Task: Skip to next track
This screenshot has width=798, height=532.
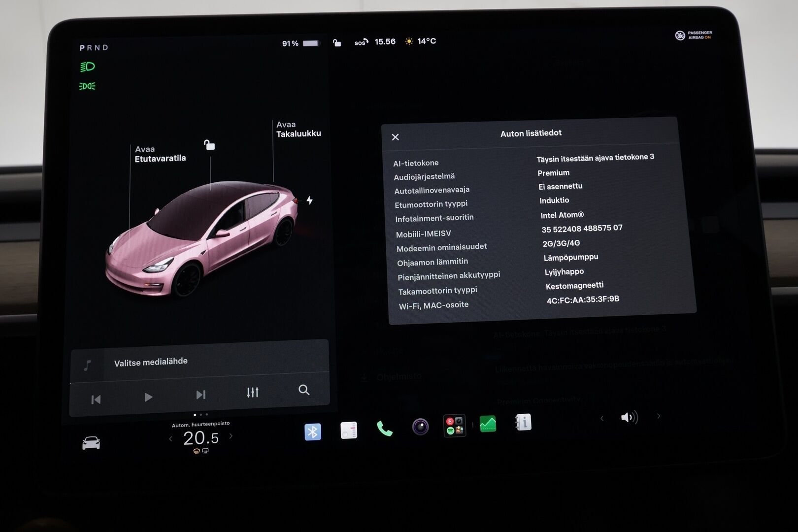Action: pos(200,395)
